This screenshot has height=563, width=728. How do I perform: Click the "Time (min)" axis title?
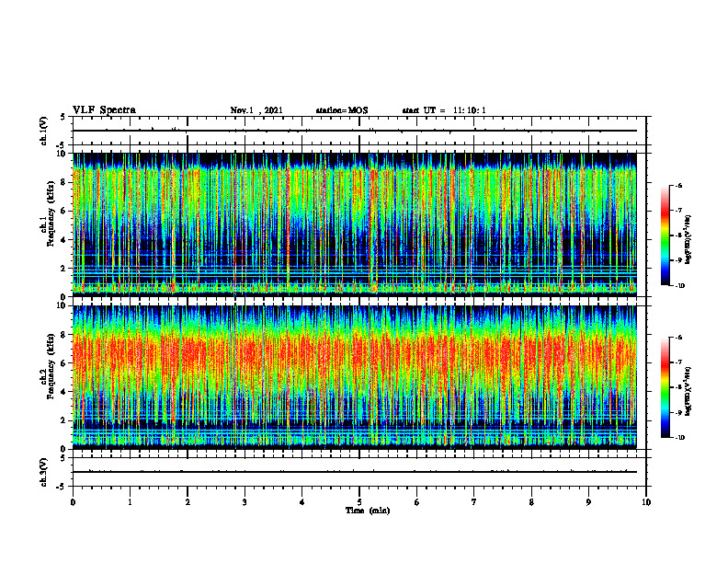click(368, 511)
